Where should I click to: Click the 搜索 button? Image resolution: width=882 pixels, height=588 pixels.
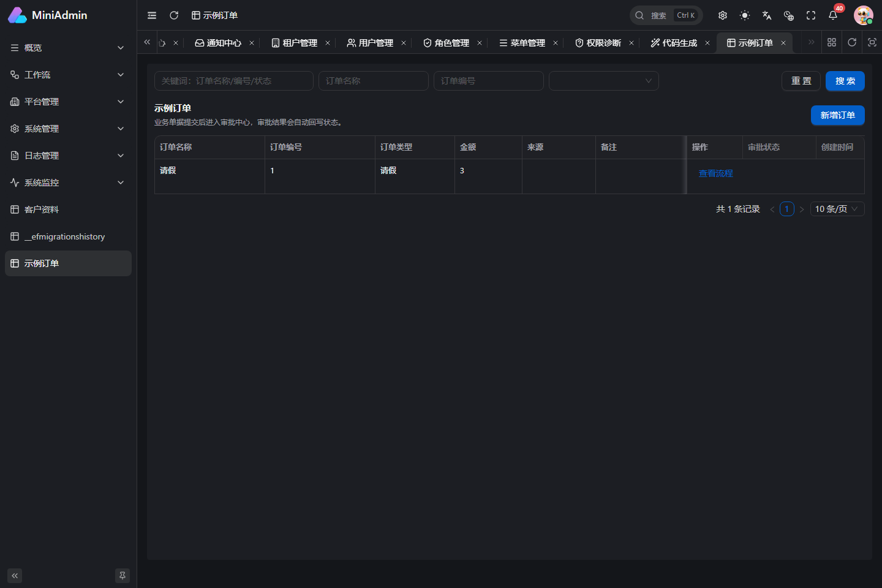click(845, 81)
